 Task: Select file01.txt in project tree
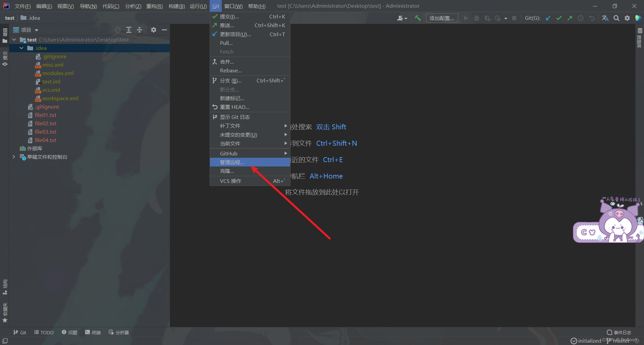[x=46, y=115]
